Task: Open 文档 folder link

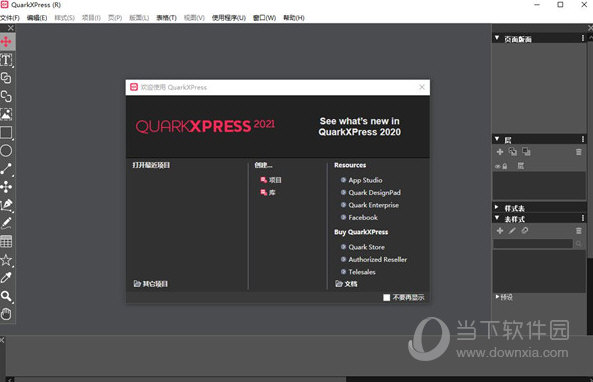Action: [x=346, y=284]
